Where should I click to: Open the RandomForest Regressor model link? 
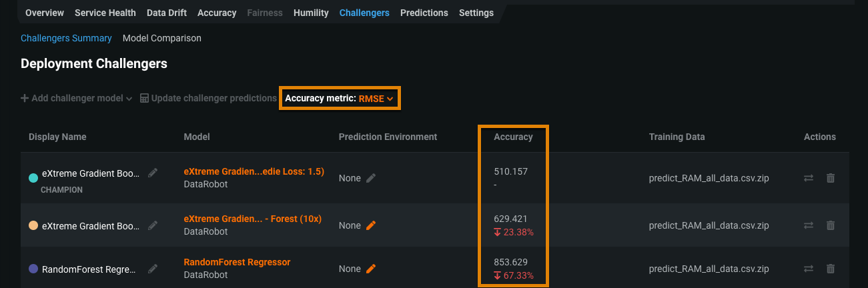(237, 262)
